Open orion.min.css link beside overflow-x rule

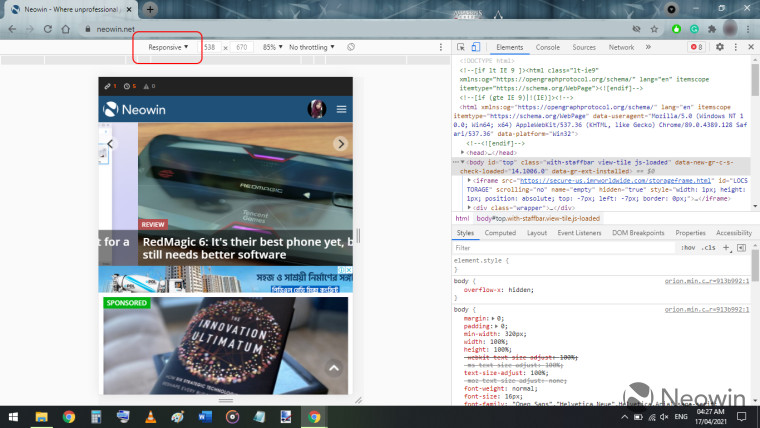[707, 281]
